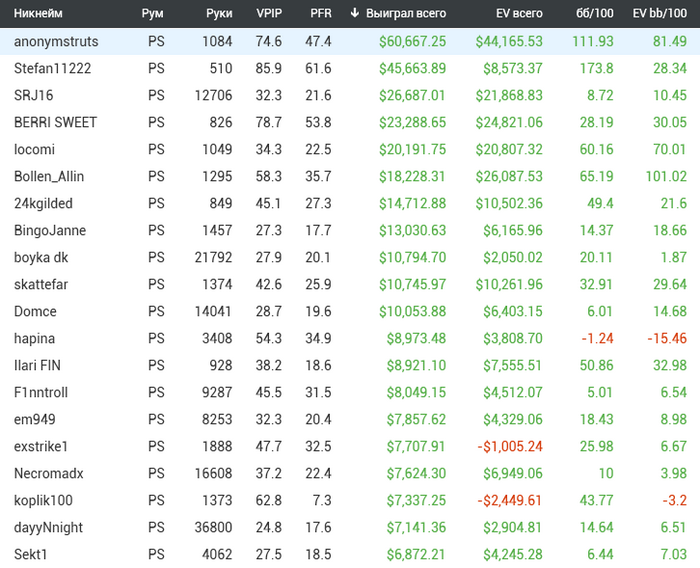Open the SRJ16 player row
Image resolution: width=700 pixels, height=568 pixels.
tap(350, 95)
